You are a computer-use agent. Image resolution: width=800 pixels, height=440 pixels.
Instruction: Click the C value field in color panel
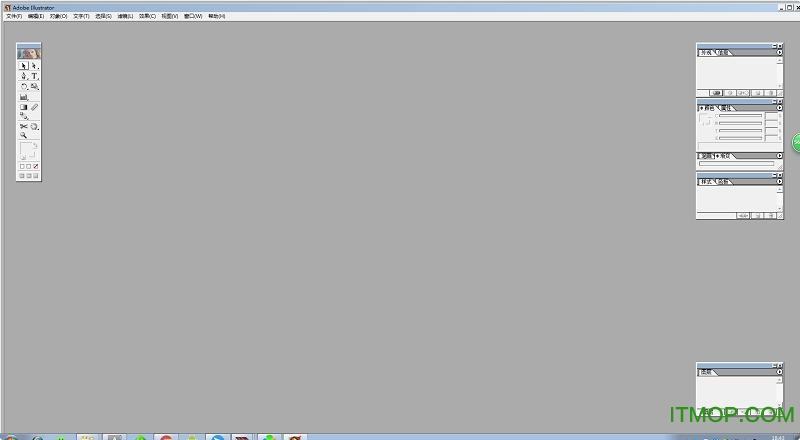click(771, 116)
